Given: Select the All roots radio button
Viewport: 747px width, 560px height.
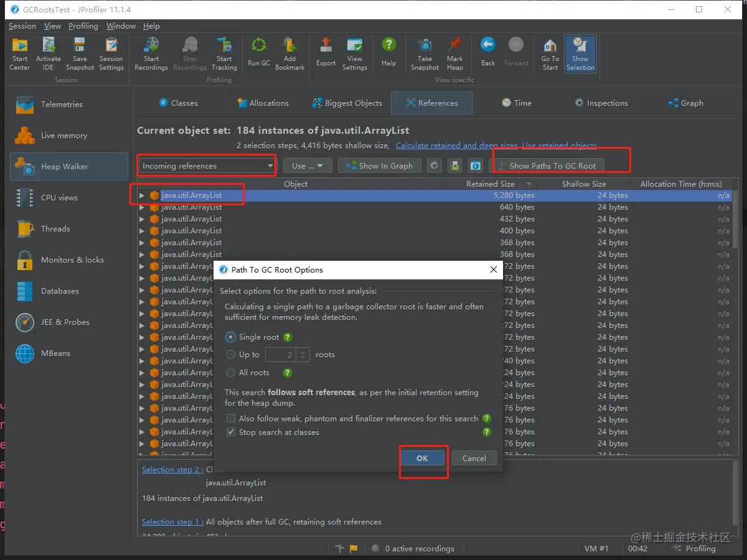Looking at the screenshot, I should point(231,373).
